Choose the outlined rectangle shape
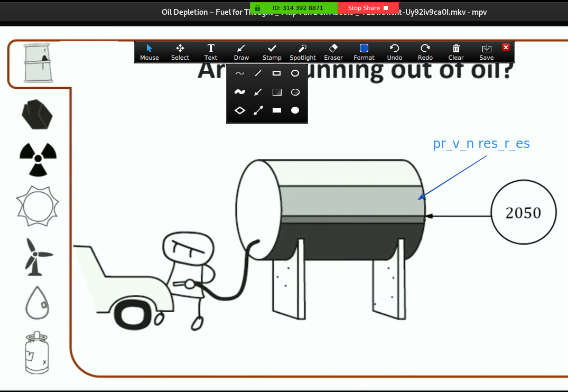568x392 pixels. (276, 73)
